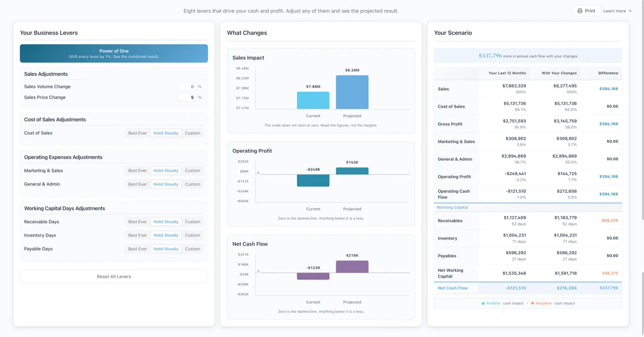The width and height of the screenshot is (644, 337).
Task: Set Receivable Days to Custom
Action: [x=193, y=222]
